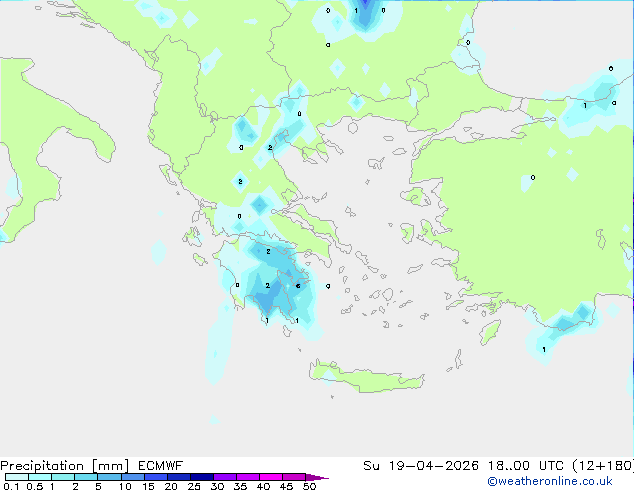Click the 20–25 mm legend swatch
This screenshot has height=490, width=634.
[x=179, y=477]
